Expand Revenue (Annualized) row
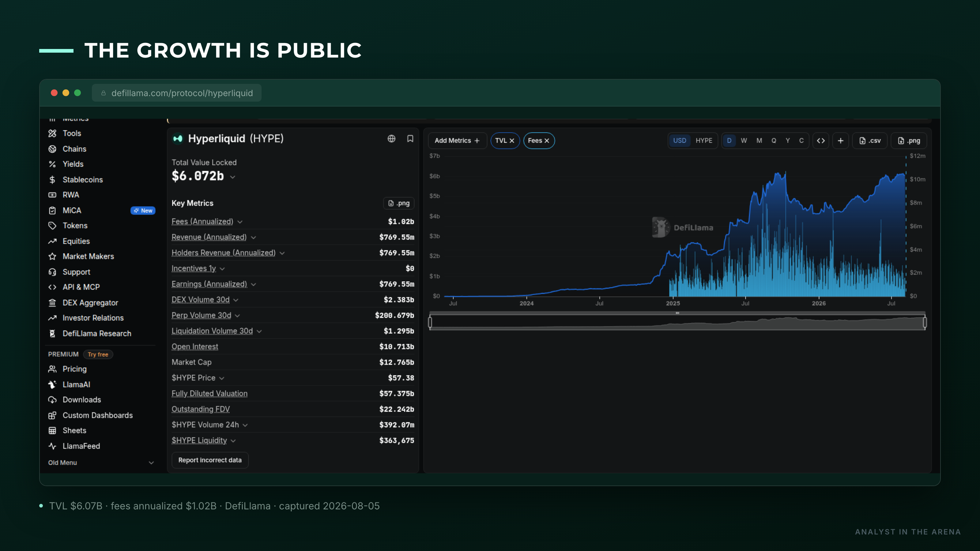The width and height of the screenshot is (980, 551). pyautogui.click(x=253, y=237)
